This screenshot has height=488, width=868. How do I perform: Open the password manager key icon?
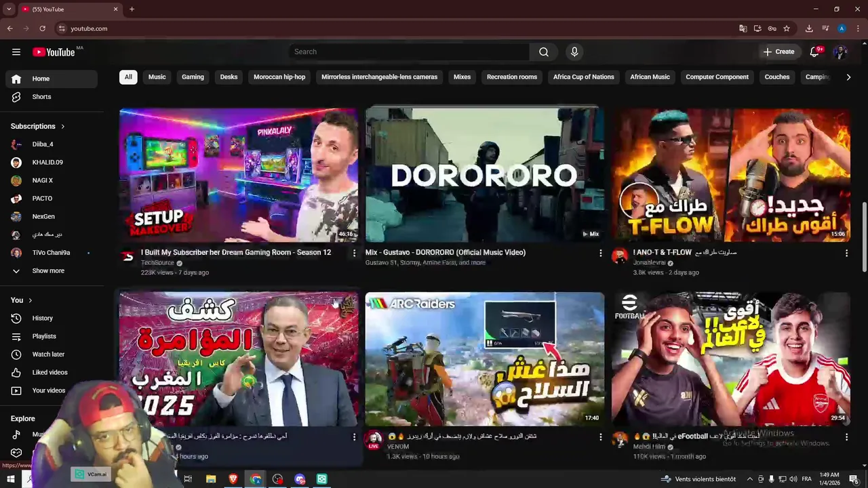coord(772,28)
